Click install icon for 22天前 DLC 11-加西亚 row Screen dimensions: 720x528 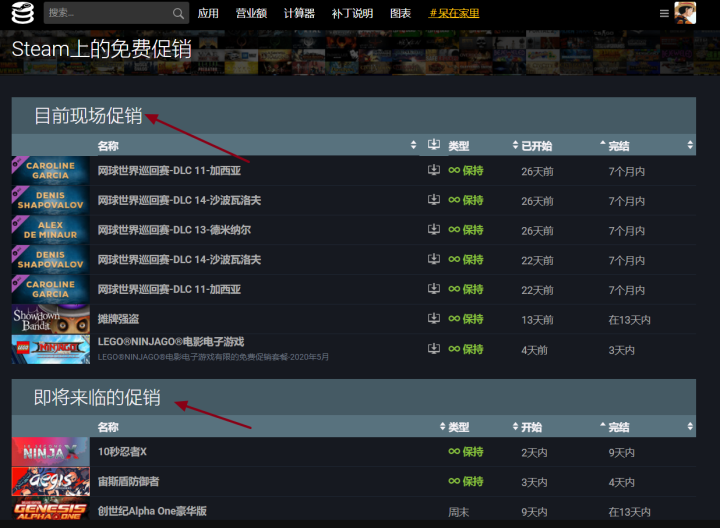tap(433, 289)
